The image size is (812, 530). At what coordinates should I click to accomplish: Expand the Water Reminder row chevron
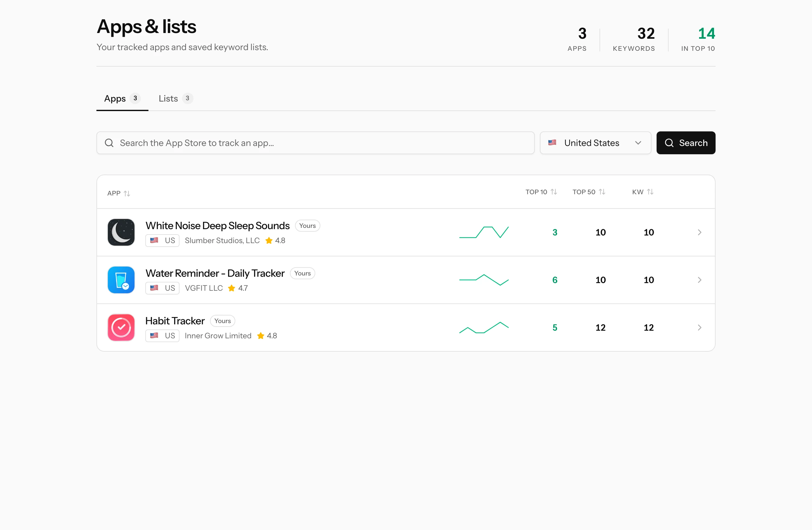click(699, 280)
